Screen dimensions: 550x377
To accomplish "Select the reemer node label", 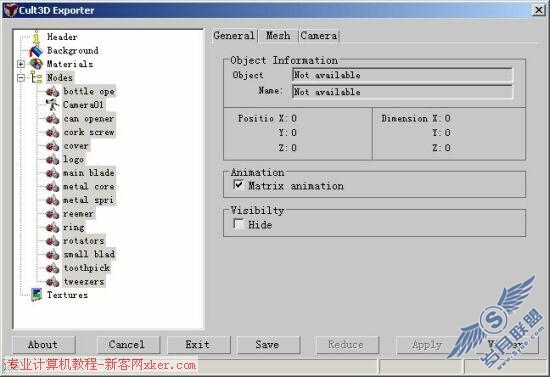I will [78, 214].
